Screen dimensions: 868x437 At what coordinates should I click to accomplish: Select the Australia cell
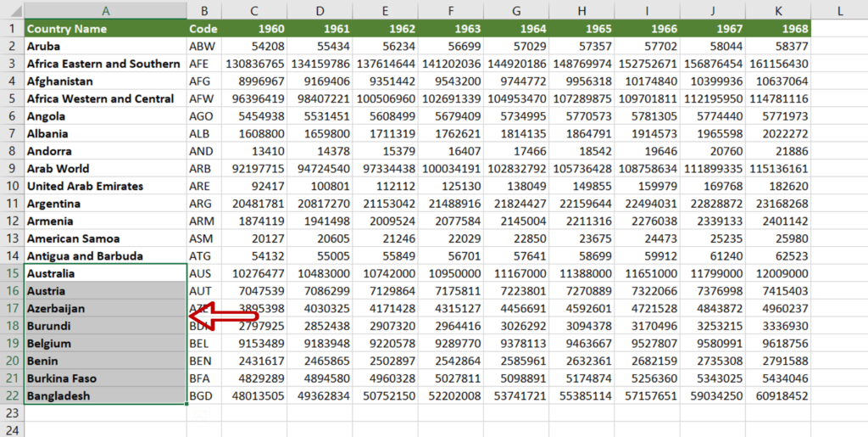pos(105,273)
